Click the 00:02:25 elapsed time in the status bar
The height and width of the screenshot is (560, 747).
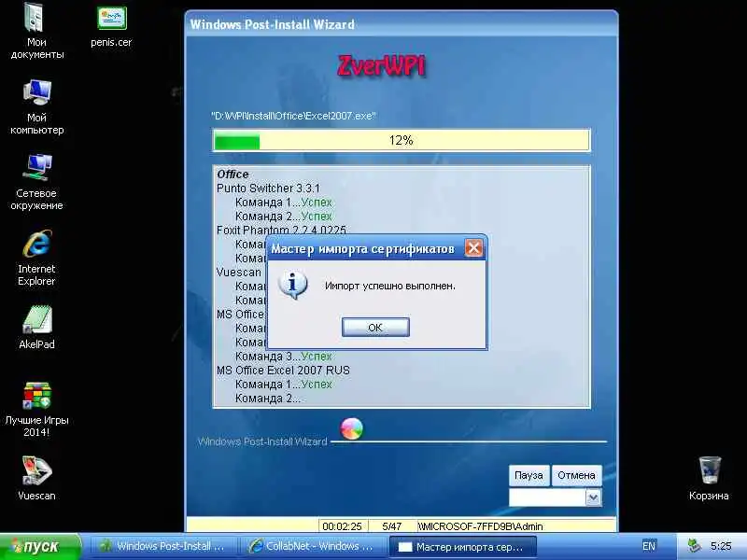point(342,526)
